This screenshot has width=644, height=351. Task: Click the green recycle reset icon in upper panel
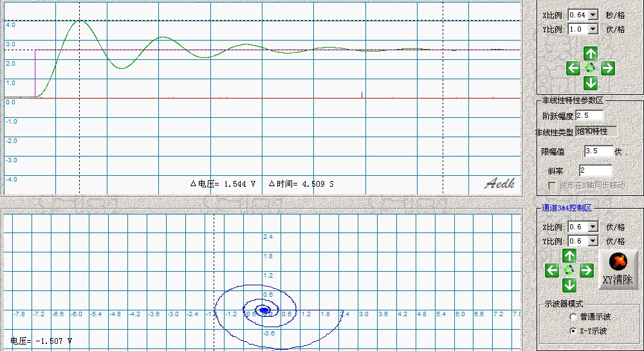click(591, 68)
